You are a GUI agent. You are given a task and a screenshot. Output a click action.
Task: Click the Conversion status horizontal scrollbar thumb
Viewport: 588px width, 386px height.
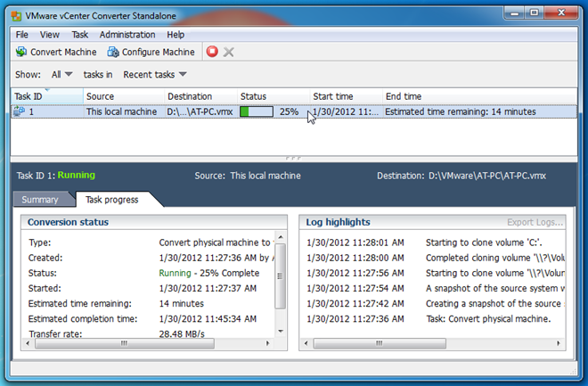pyautogui.click(x=125, y=343)
